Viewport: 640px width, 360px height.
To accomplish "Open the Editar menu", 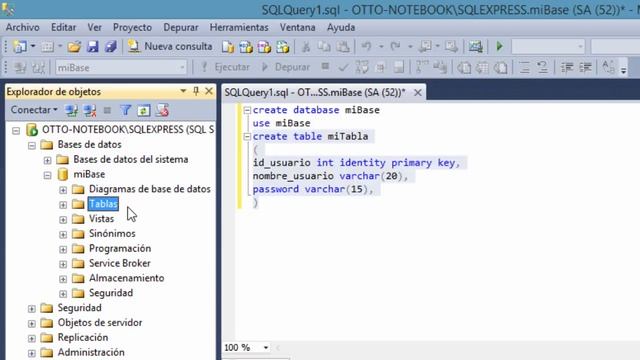I will (x=63, y=27).
